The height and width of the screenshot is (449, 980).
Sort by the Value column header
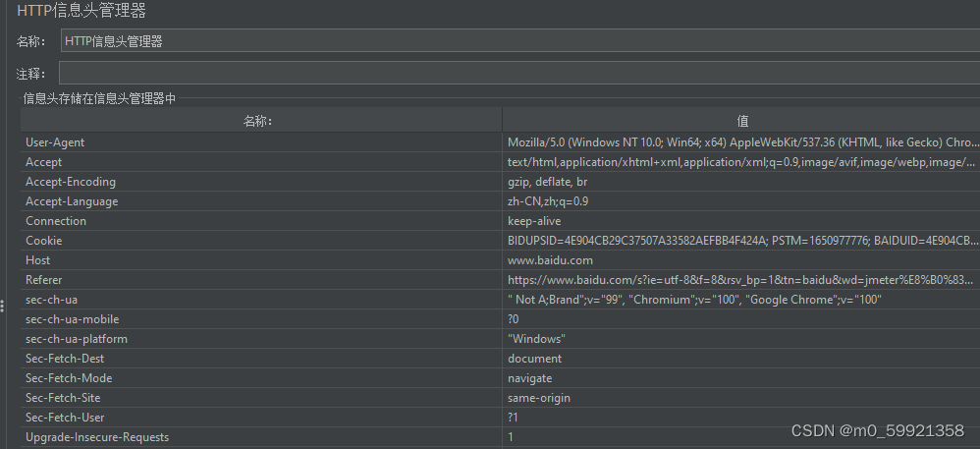(x=741, y=121)
